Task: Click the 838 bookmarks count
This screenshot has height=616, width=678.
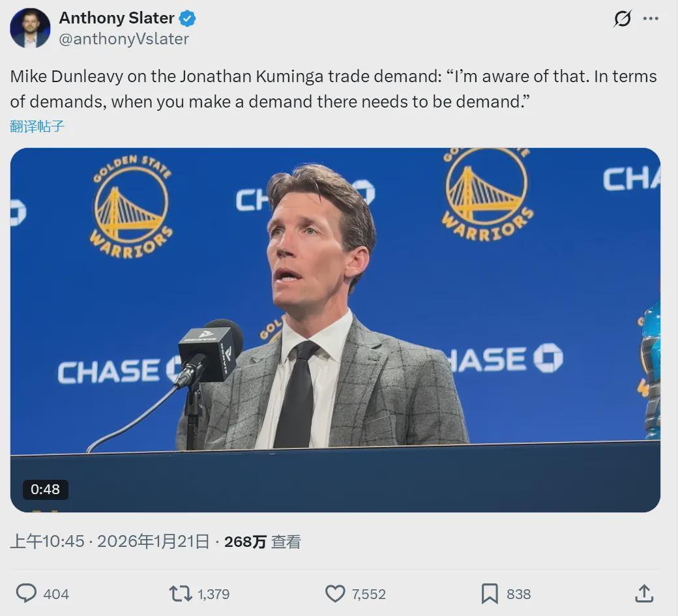Action: tap(518, 594)
